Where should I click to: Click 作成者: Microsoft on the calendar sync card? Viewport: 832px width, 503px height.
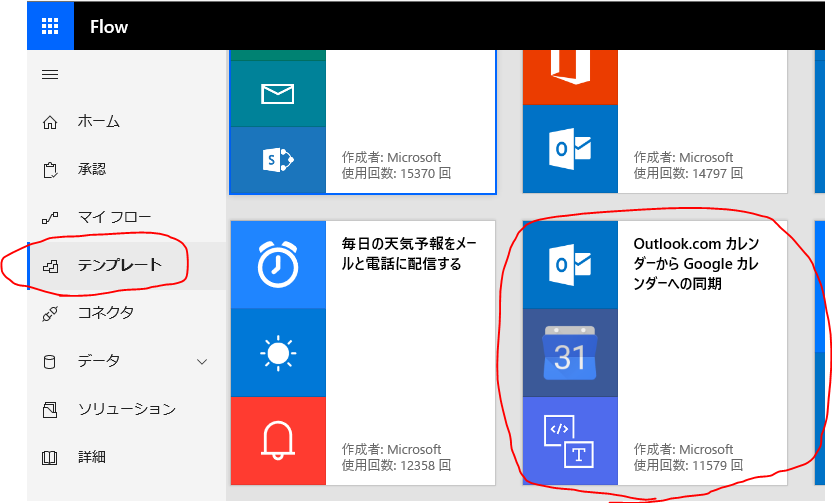[x=683, y=449]
